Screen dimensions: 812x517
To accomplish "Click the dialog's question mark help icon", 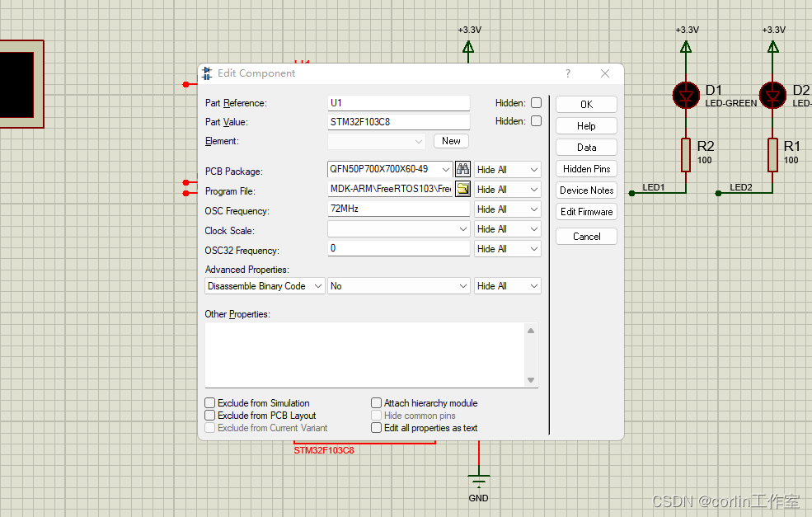I will (567, 73).
